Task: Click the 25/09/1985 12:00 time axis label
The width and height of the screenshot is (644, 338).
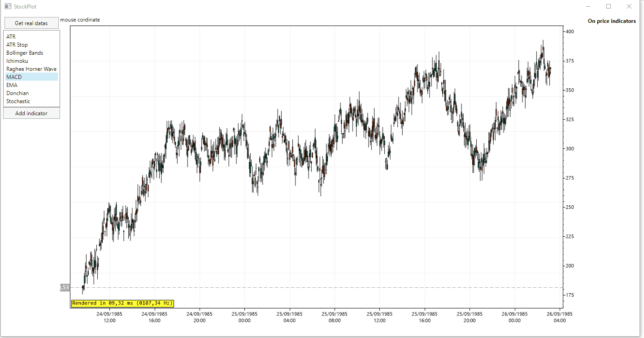Action: tap(380, 317)
